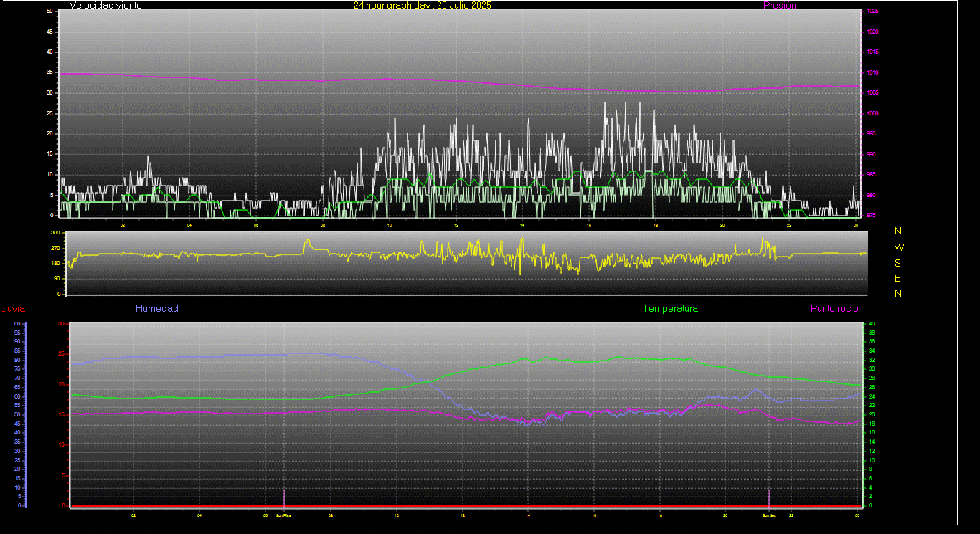Click the 270 wind direction axis value
The image size is (980, 534).
55,248
